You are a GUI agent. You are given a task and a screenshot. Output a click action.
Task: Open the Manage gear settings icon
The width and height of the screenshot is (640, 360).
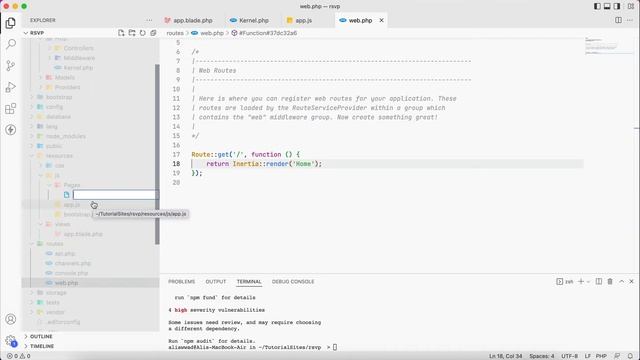coord(11,340)
